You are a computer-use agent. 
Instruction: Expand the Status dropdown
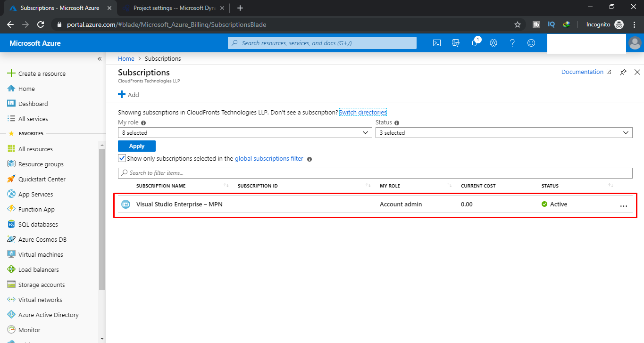pos(504,133)
